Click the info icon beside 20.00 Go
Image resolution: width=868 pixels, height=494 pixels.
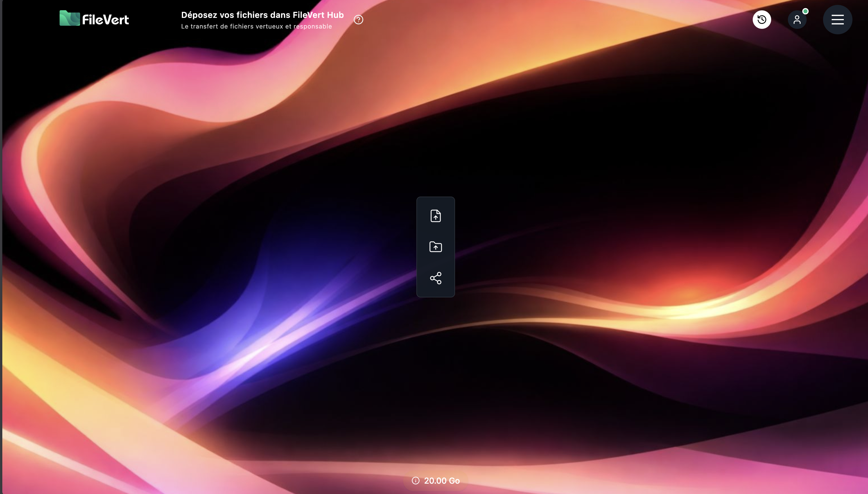pyautogui.click(x=416, y=480)
